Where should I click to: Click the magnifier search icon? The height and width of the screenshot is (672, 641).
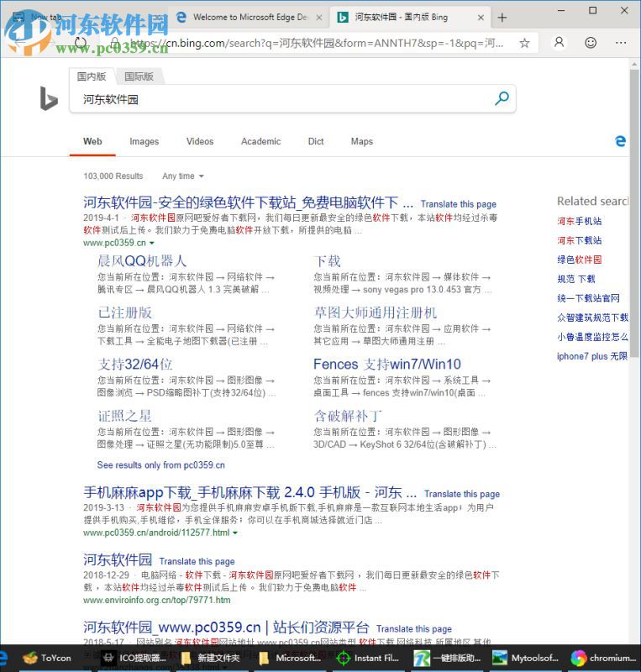(x=502, y=98)
